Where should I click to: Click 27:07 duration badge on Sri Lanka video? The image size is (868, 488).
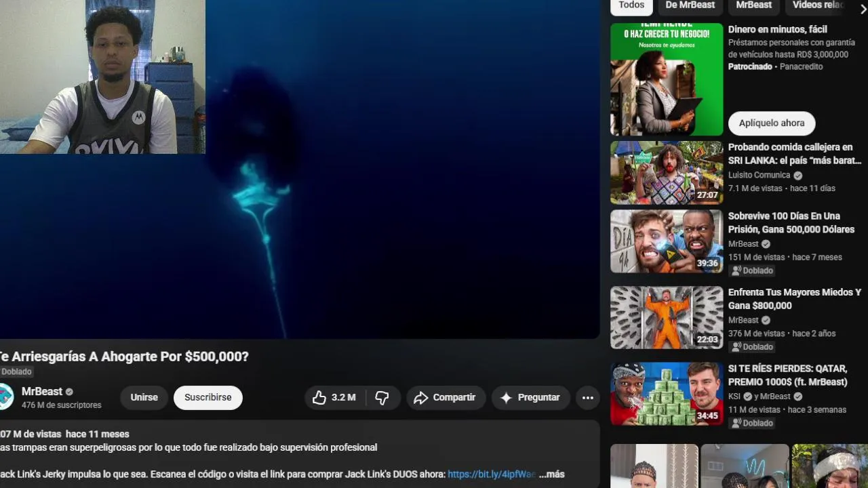(707, 195)
